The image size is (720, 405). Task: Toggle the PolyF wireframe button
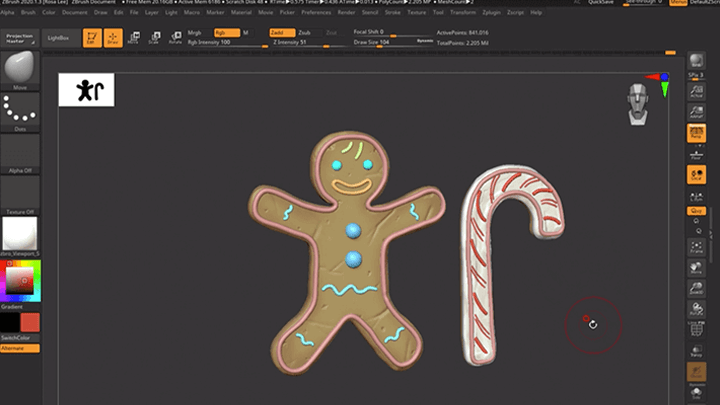(x=696, y=329)
